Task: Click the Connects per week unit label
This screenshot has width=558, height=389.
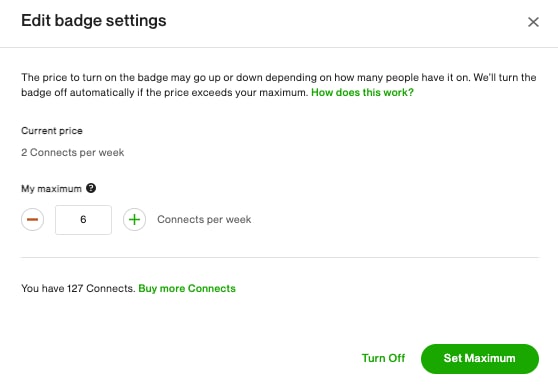Action: (x=204, y=220)
